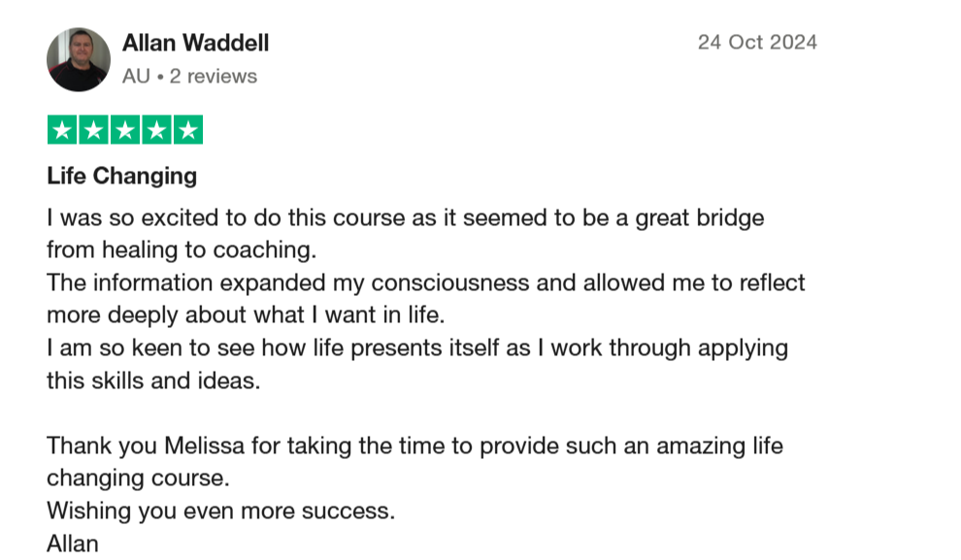
Task: Click the line 'this skills and ideas.'
Action: tap(153, 380)
